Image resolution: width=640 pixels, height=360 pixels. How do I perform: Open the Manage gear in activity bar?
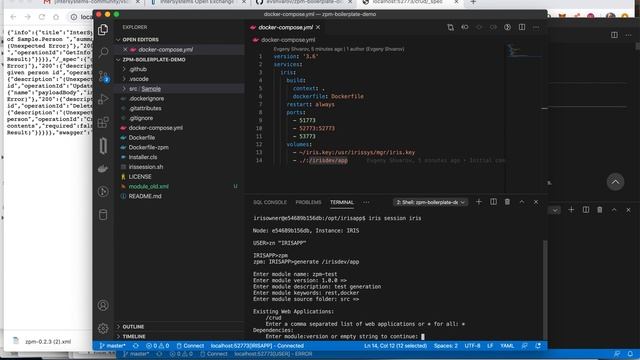pos(103,328)
